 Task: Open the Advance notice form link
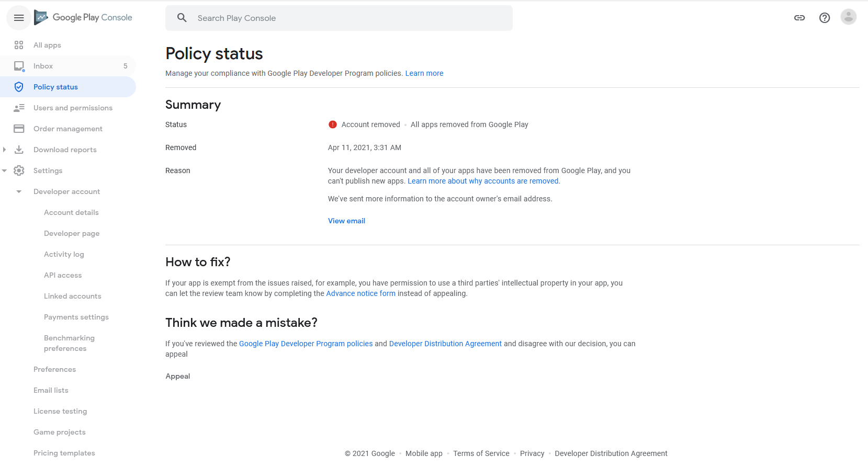coord(360,293)
